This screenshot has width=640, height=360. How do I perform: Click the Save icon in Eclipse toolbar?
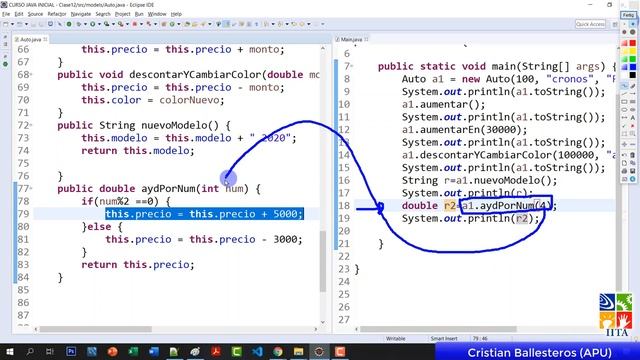33,24
